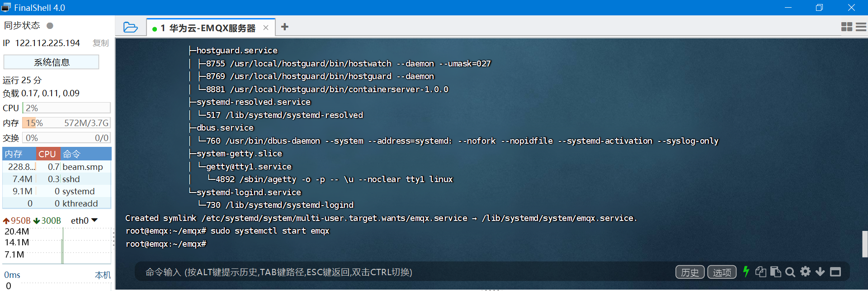Open the 选项 options dropdown

[722, 272]
